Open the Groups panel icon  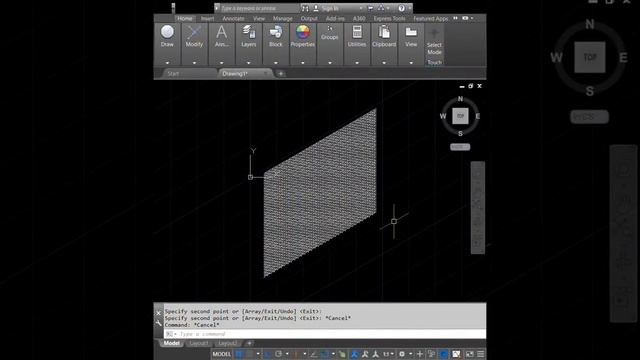(330, 29)
